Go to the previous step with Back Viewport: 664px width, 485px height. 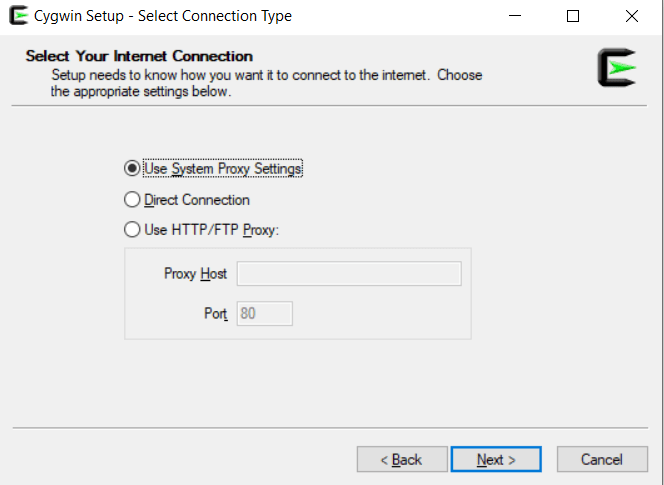(402, 459)
